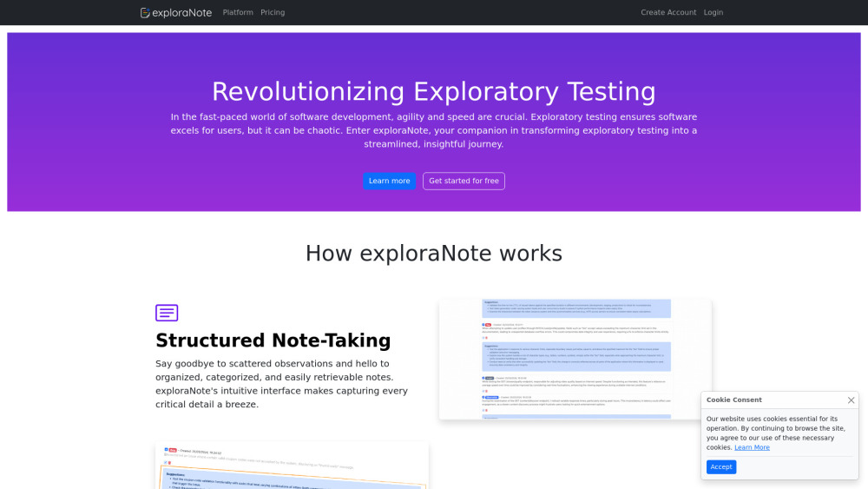Open the Create Account link
868x489 pixels.
[668, 13]
